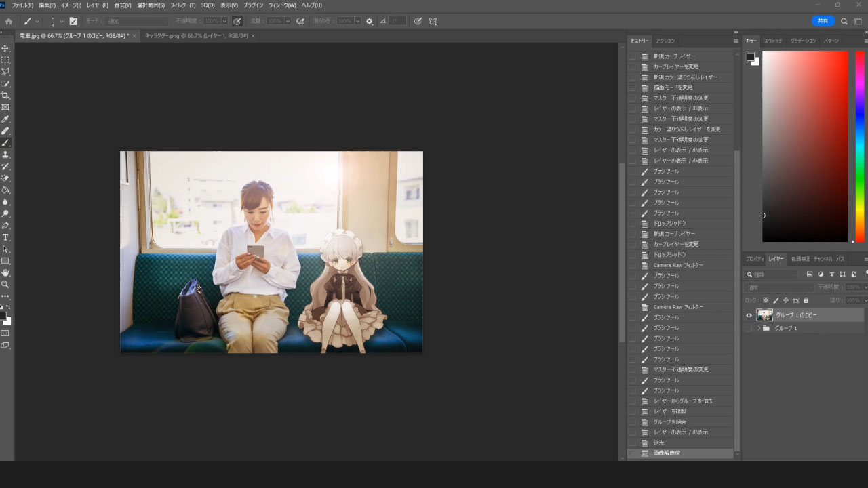Open smoothing options gear icon
The width and height of the screenshot is (868, 488).
[x=370, y=21]
